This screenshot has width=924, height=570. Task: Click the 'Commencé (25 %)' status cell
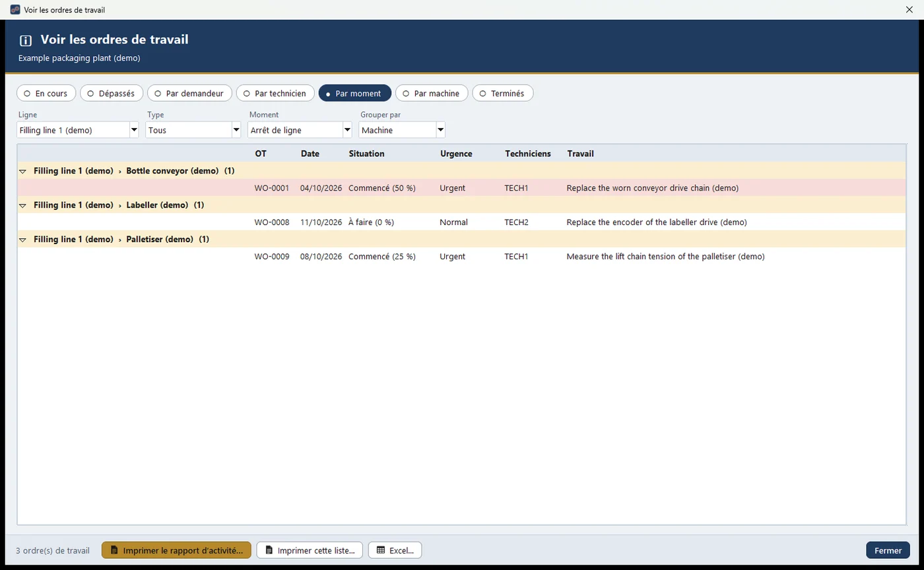(x=382, y=257)
